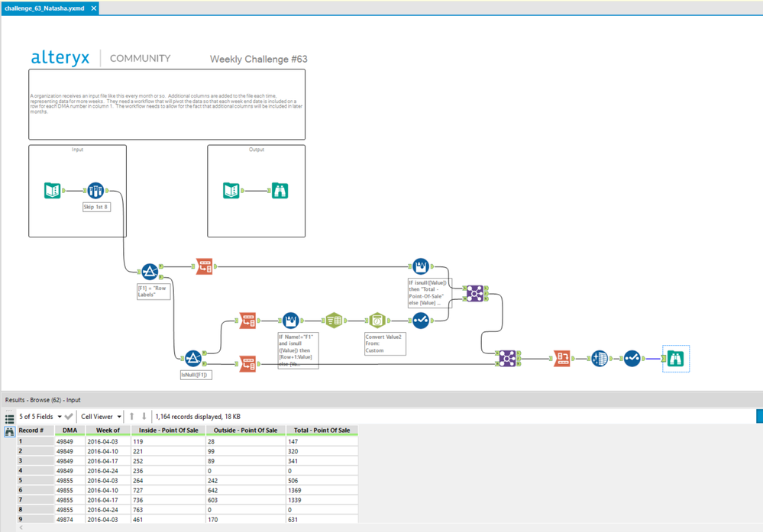Click Week of cell 2016-04-17 in record 7
The height and width of the screenshot is (532, 763).
click(108, 500)
